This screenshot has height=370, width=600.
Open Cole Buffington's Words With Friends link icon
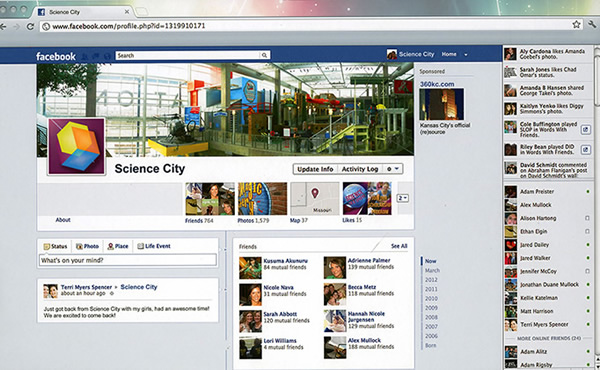click(x=585, y=130)
